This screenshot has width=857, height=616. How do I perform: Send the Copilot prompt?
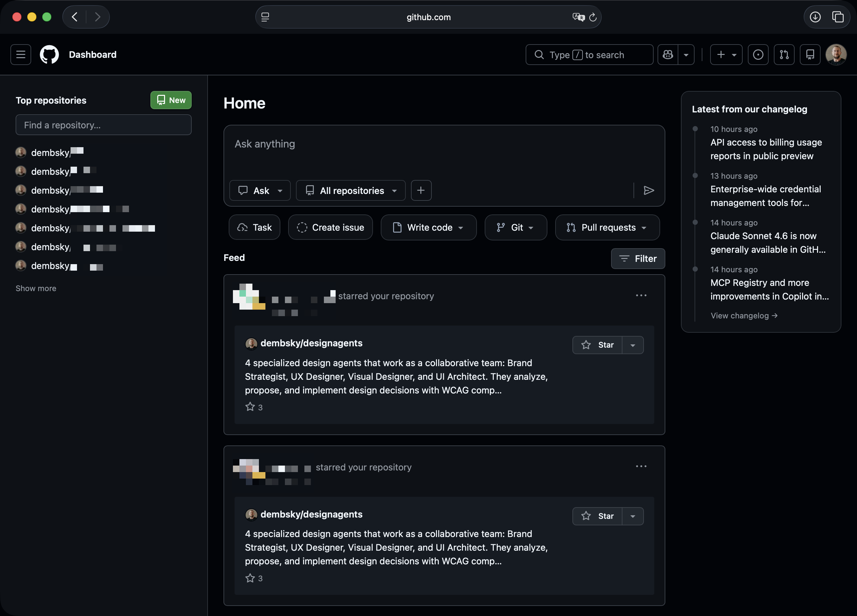pos(649,190)
